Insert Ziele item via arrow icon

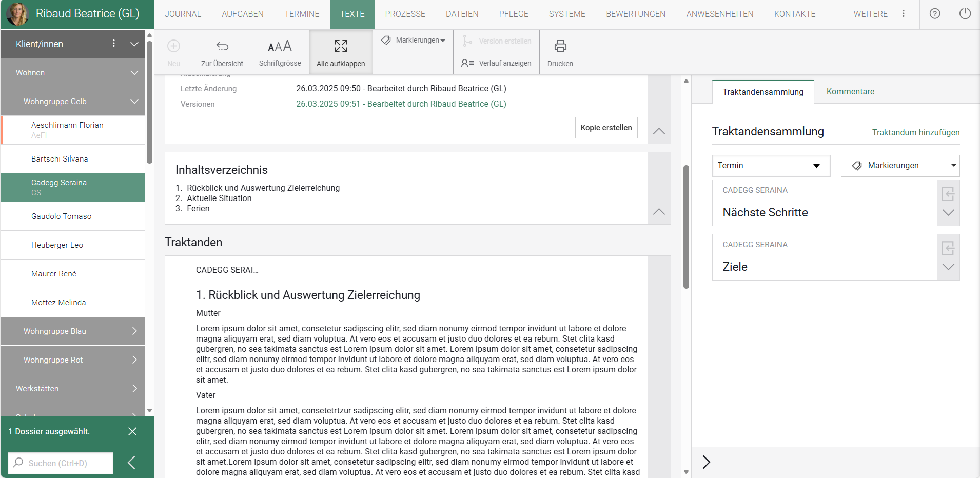point(948,248)
